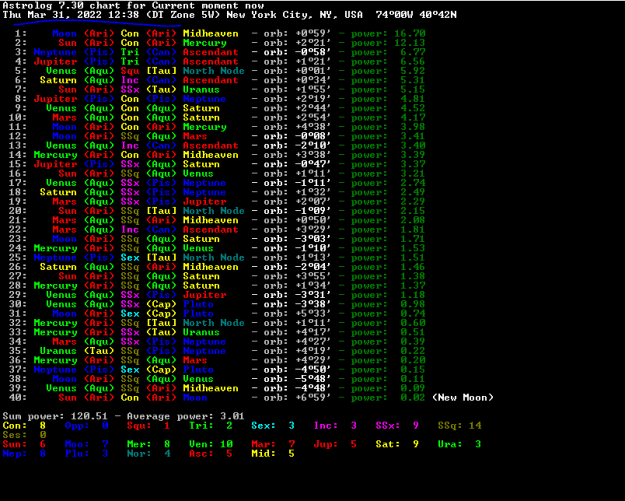Click the 'Sum power: 120.51' summary text
This screenshot has height=501, width=625.
[55, 416]
